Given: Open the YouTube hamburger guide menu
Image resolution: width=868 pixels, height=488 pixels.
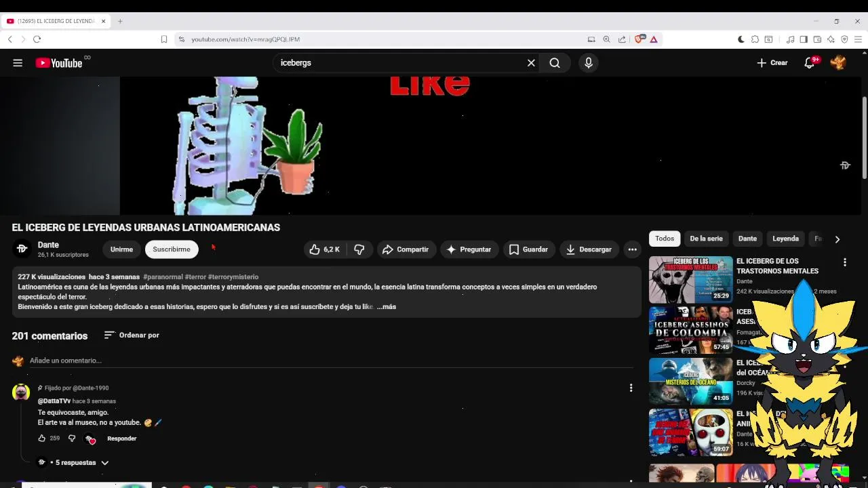Looking at the screenshot, I should point(18,63).
